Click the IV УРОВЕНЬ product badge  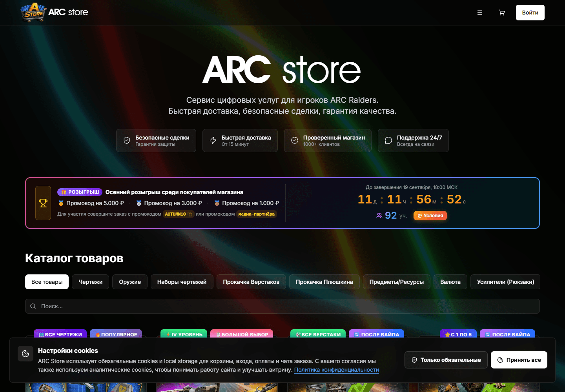(184, 334)
